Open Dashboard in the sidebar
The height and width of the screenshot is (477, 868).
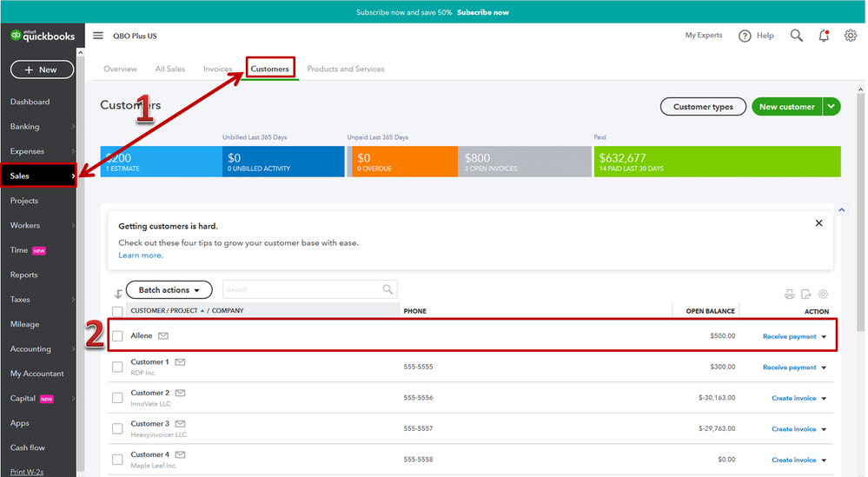pyautogui.click(x=30, y=102)
